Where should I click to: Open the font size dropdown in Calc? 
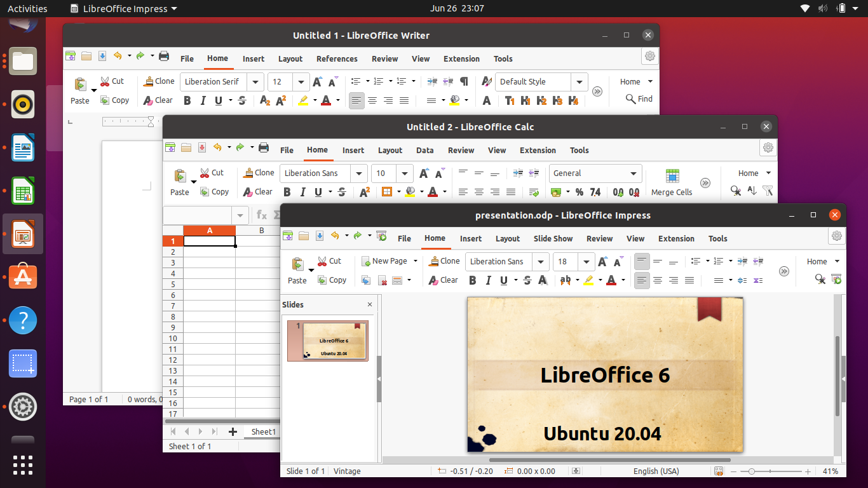coord(405,173)
